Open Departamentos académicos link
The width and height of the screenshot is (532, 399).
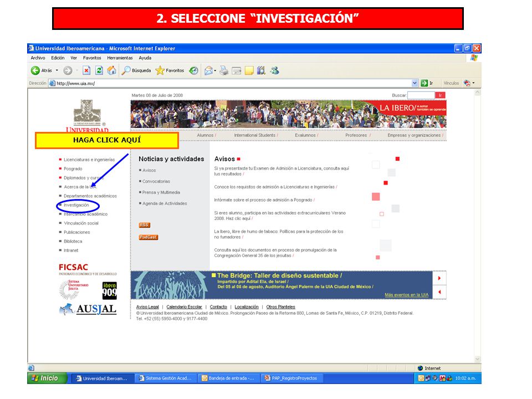tap(90, 196)
